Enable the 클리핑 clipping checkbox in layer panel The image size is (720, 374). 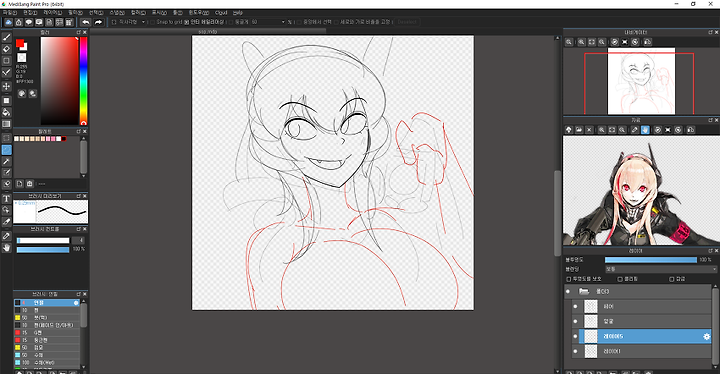(x=620, y=279)
